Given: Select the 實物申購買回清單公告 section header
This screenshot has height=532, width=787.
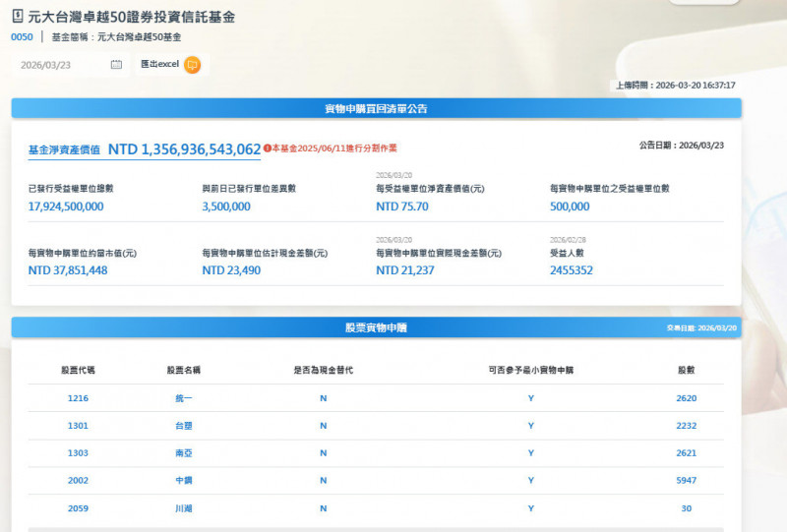Looking at the screenshot, I should [376, 108].
